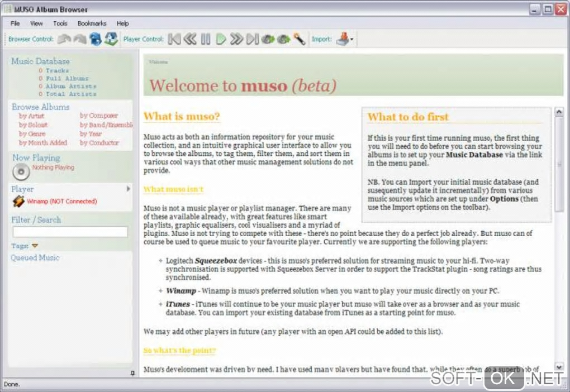Click the 'What to do first' heading
The image size is (570, 392).
[x=408, y=117]
